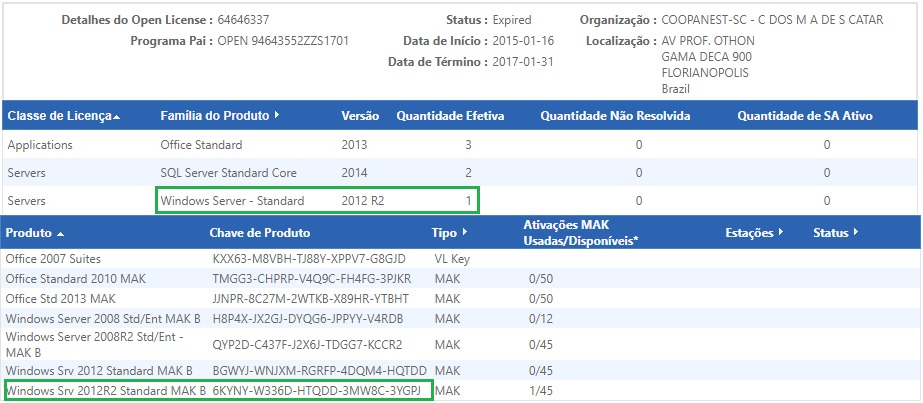Open the Status column filter arrow
Viewport: 923px width, 403px height.
coord(855,232)
